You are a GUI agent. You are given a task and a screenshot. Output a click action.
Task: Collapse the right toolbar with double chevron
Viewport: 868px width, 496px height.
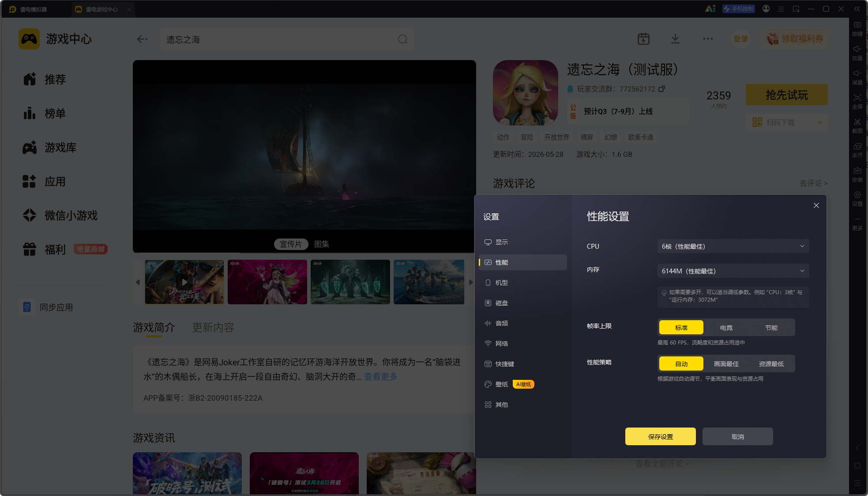[857, 9]
